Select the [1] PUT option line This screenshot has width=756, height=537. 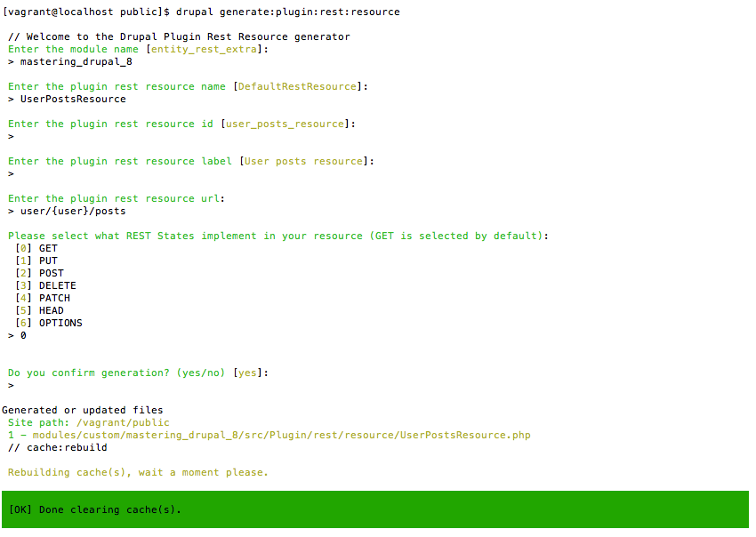[36, 260]
